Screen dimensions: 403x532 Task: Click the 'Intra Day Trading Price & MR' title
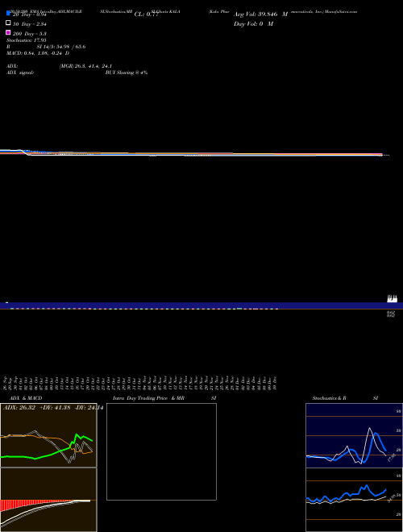(x=148, y=398)
